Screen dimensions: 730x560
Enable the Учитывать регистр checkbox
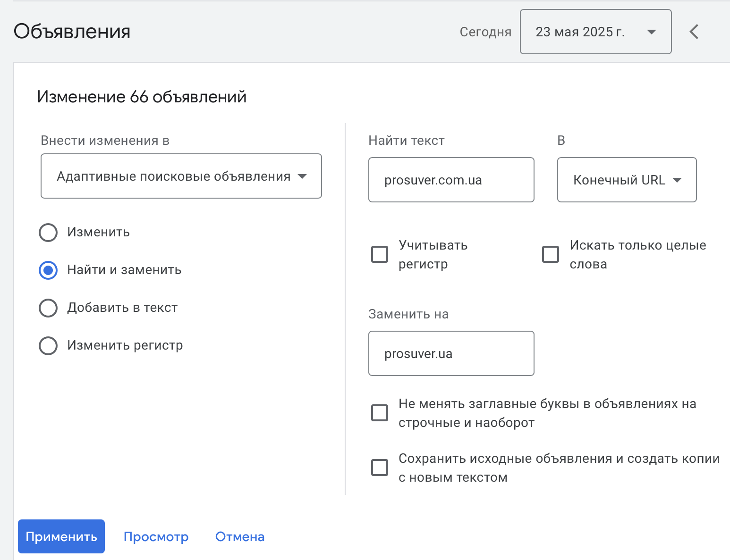(379, 254)
